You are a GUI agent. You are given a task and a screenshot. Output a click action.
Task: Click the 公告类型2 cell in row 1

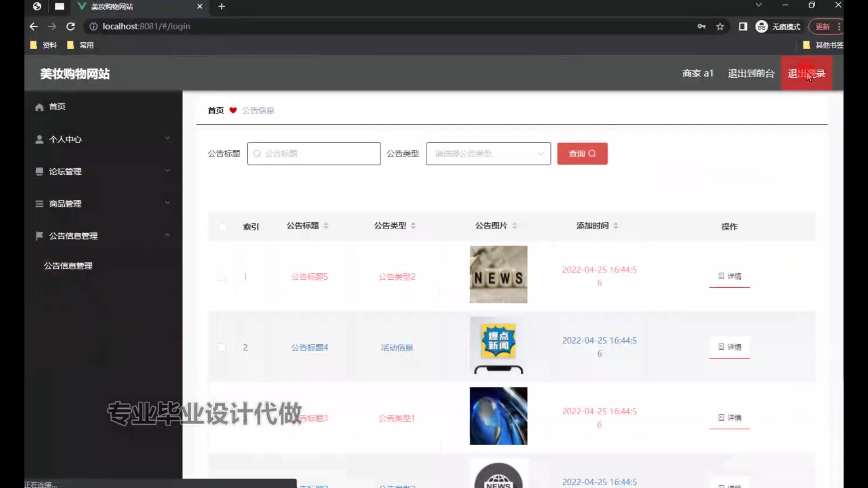[396, 277]
